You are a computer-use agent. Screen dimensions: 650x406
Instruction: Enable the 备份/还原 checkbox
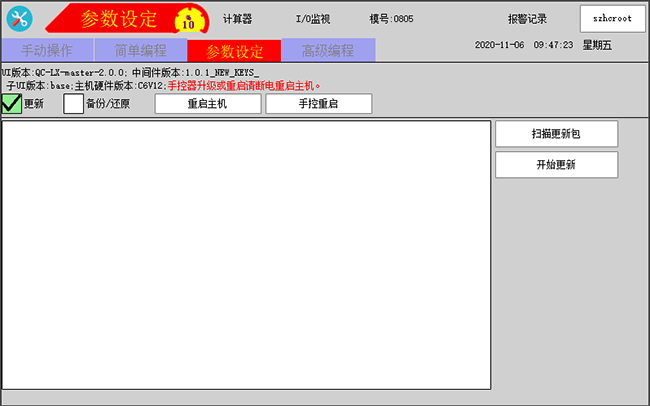(73, 104)
